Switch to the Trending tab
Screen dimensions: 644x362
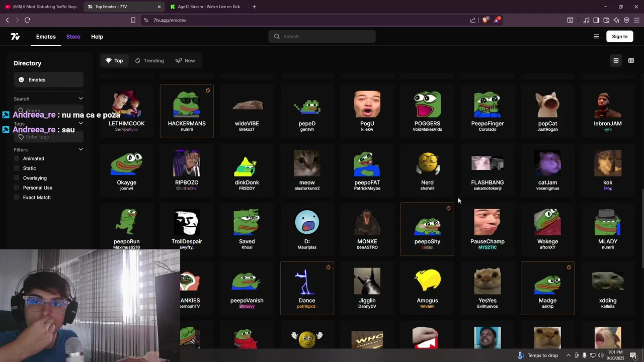[149, 61]
